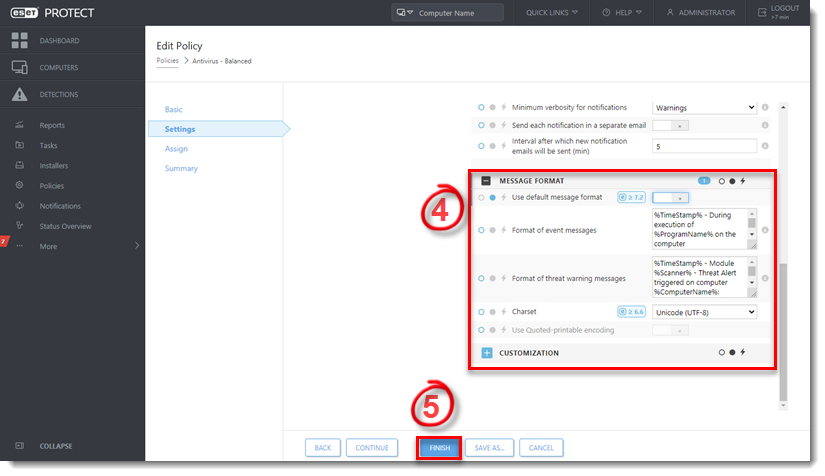Image resolution: width=825 pixels, height=476 pixels.
Task: Click info icon beside Minimum verbosity setting
Action: point(765,107)
